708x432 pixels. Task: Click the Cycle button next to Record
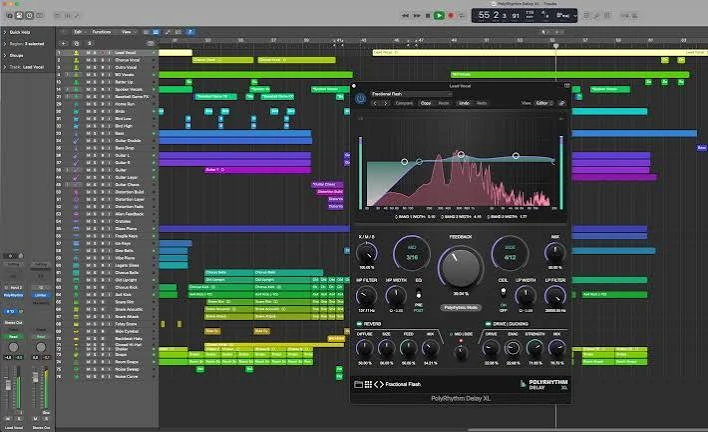coord(461,15)
